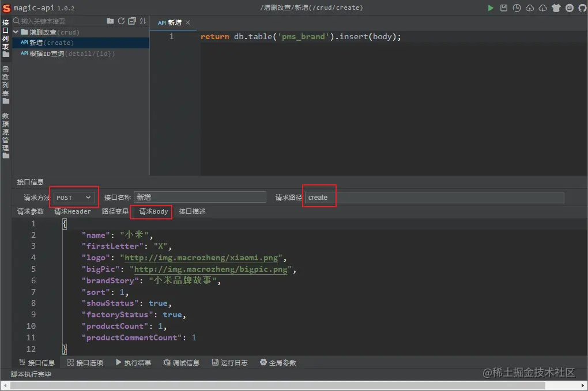Switch to the 路径变量 tab
588x391 pixels.
pyautogui.click(x=115, y=211)
